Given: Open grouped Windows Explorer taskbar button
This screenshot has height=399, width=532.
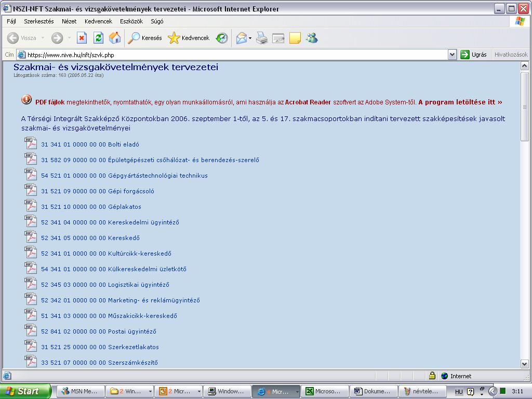Looking at the screenshot, I should point(129,391).
